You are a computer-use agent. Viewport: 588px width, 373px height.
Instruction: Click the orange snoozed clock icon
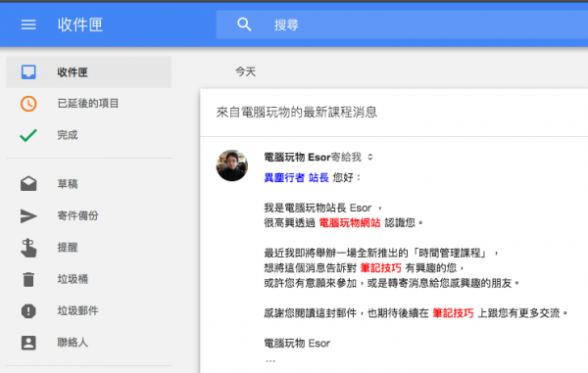click(28, 104)
